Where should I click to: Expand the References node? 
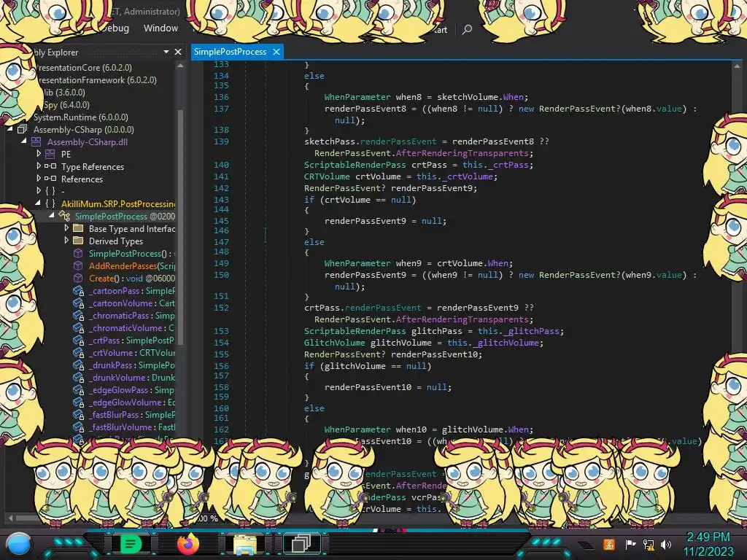39,179
